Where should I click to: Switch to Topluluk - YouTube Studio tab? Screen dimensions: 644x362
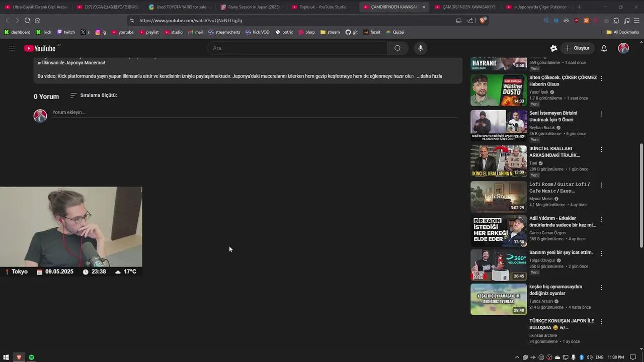[323, 7]
